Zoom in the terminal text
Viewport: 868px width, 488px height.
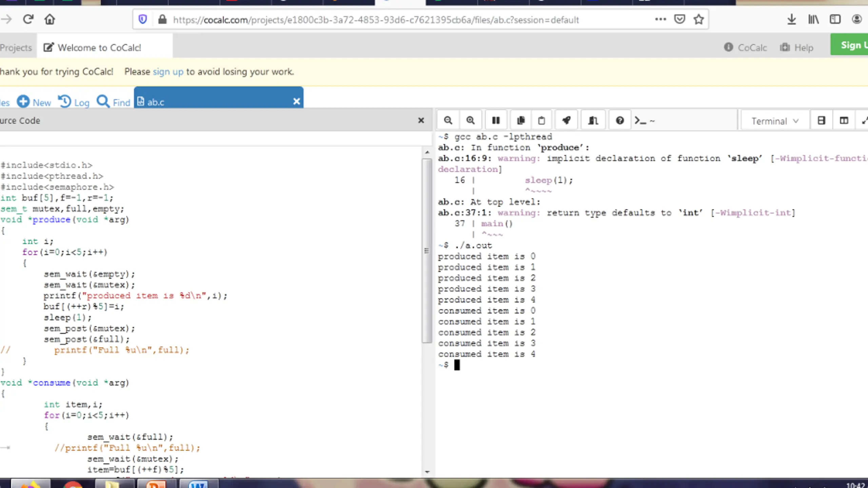point(470,120)
